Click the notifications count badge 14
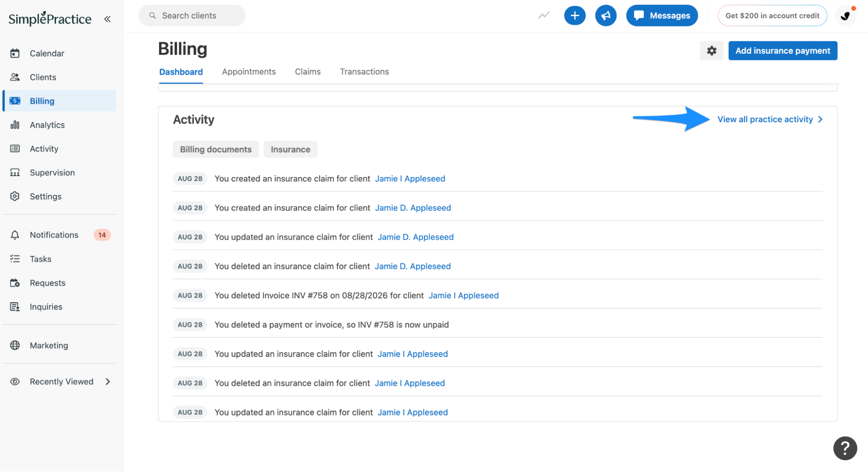Viewport: 868px width, 472px height. point(102,235)
